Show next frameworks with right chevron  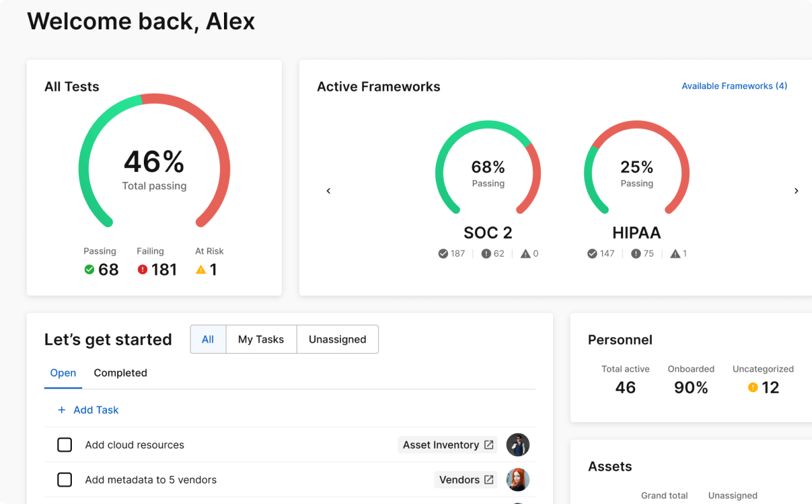coord(796,191)
